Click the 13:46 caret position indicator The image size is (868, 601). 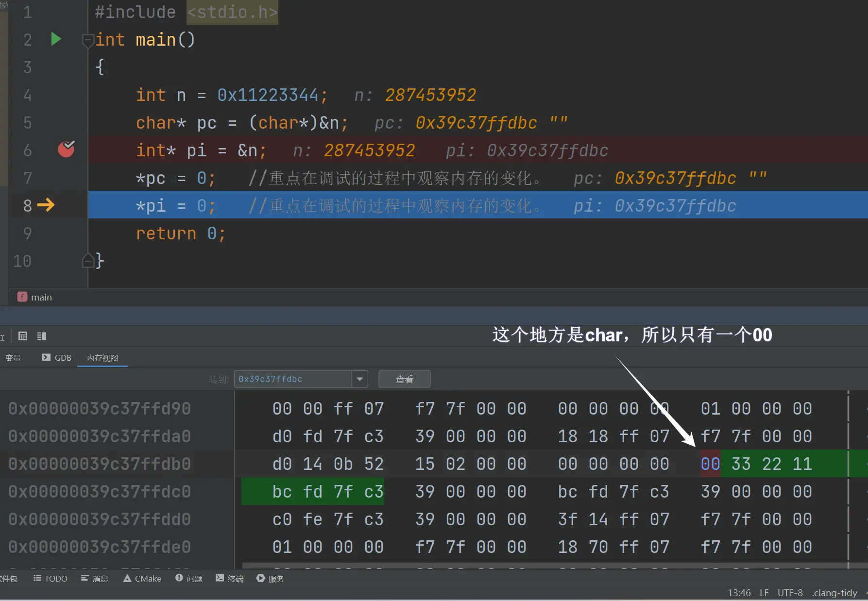coord(739,593)
